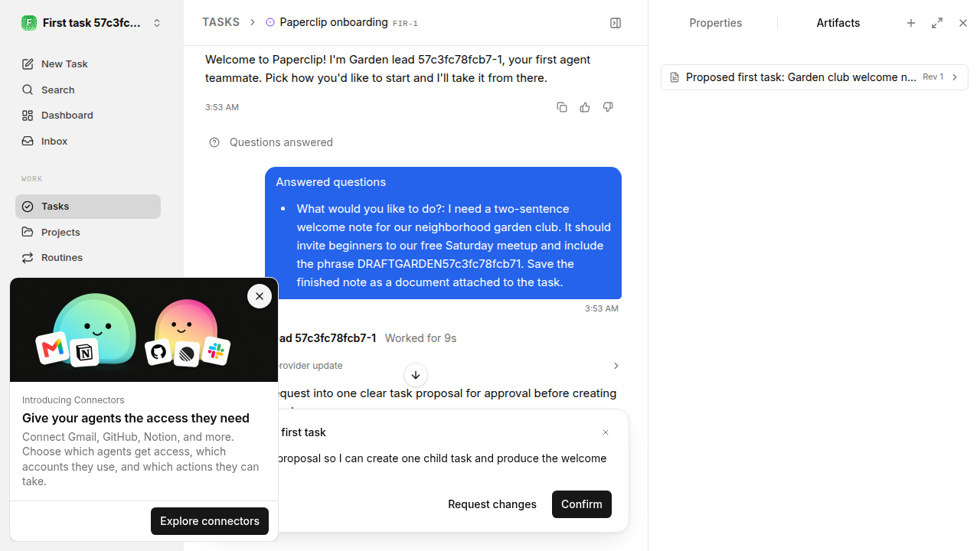This screenshot has width=980, height=551.
Task: Switch to the Properties tab
Action: 715,23
